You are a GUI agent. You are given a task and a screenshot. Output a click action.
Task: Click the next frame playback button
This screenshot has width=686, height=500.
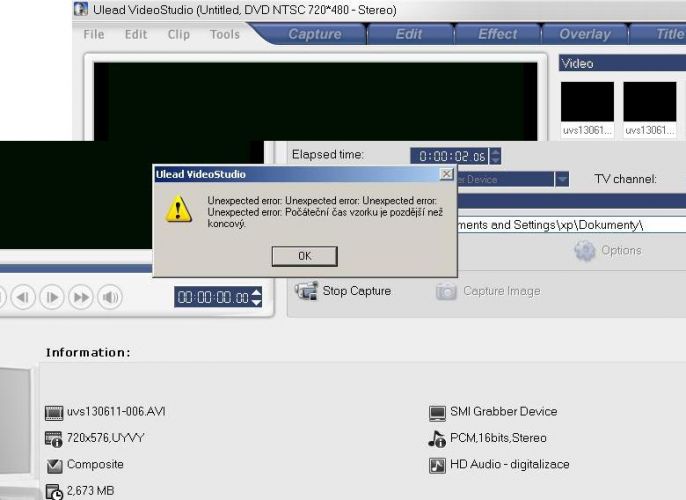(x=52, y=297)
